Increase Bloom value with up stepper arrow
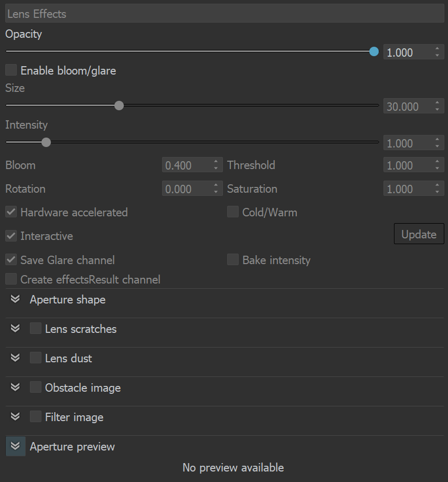The height and width of the screenshot is (482, 448). [x=215, y=162]
